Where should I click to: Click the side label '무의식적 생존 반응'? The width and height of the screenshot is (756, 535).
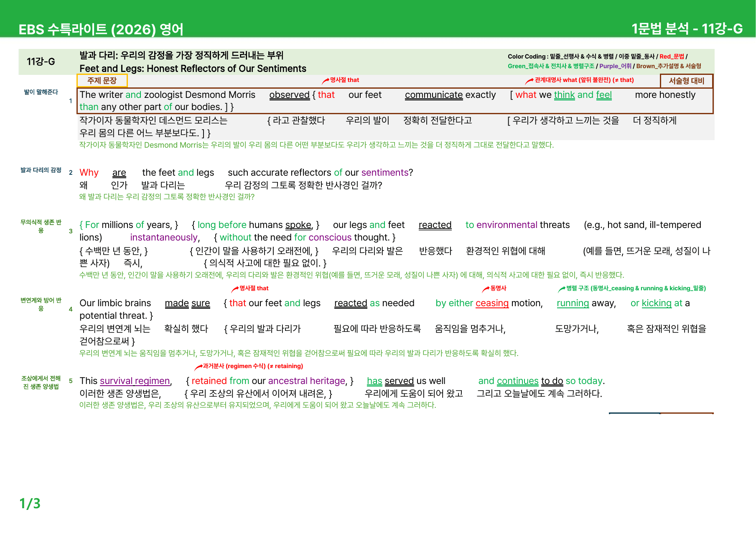click(41, 226)
